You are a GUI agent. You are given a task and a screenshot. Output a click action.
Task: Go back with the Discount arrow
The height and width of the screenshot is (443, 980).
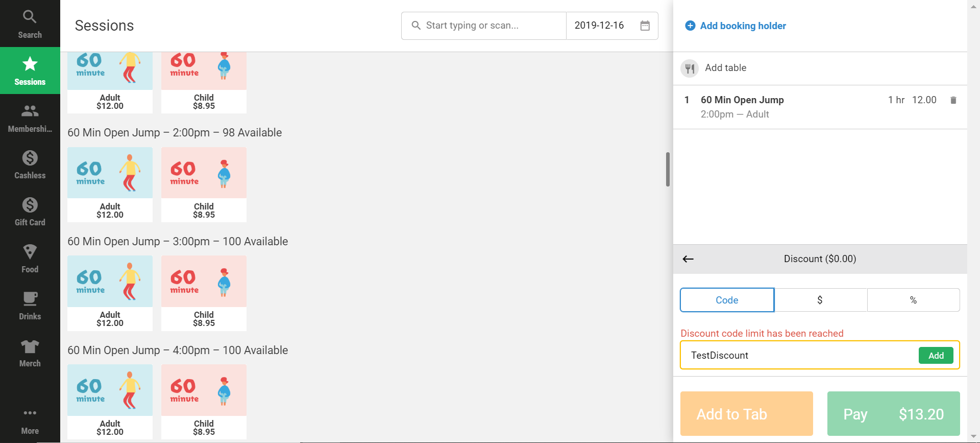(x=688, y=259)
